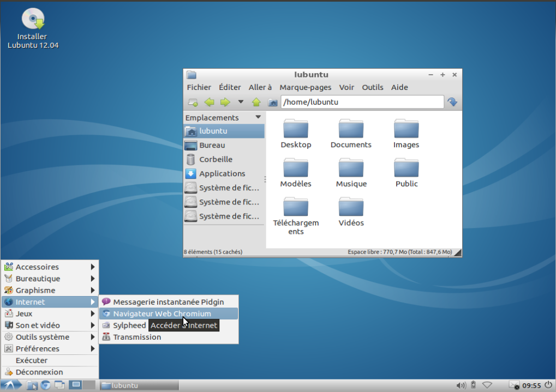The width and height of the screenshot is (556, 392).
Task: Open the Outils menu
Action: pos(372,88)
